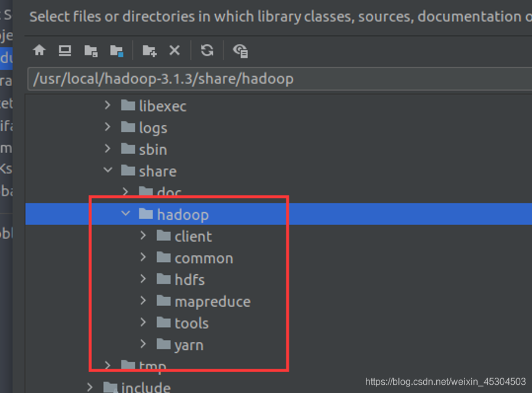Collapse the hadoop folder chevron
Screen dimensions: 532x393
tap(126, 213)
